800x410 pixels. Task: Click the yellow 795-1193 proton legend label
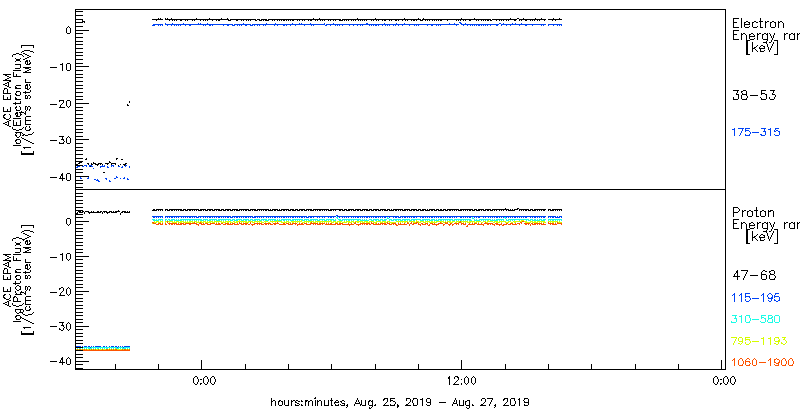(x=759, y=341)
